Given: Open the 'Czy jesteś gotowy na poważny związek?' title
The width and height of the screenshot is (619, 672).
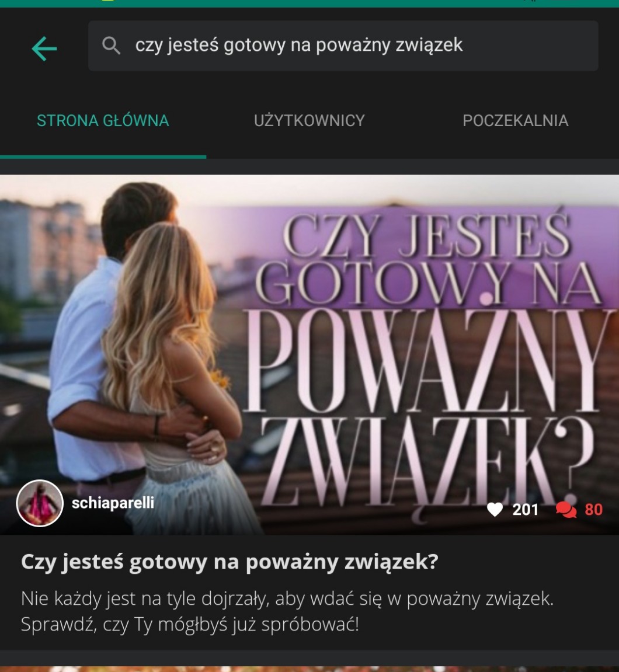Looking at the screenshot, I should [229, 562].
